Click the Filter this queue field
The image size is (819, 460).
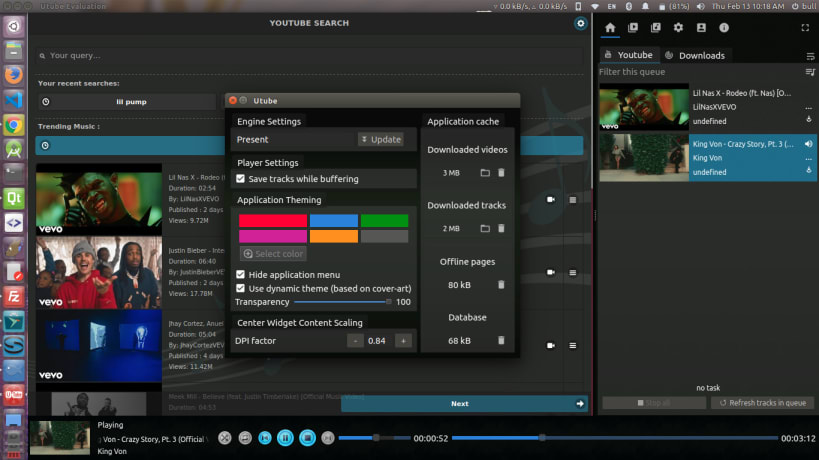point(701,72)
